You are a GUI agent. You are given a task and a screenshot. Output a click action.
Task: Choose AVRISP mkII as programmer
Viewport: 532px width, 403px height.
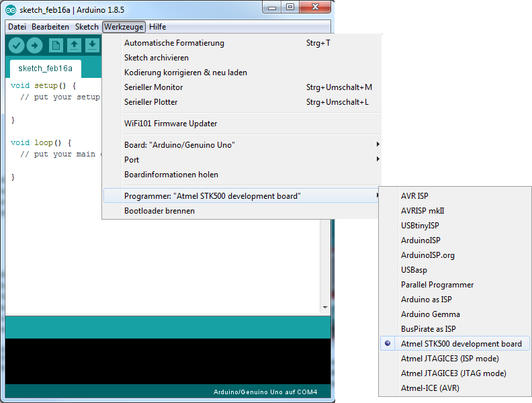point(423,211)
